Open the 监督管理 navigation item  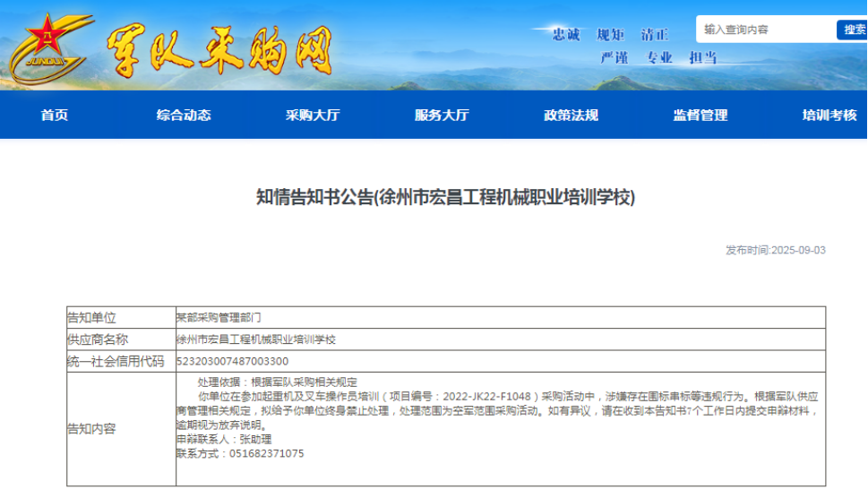click(700, 115)
